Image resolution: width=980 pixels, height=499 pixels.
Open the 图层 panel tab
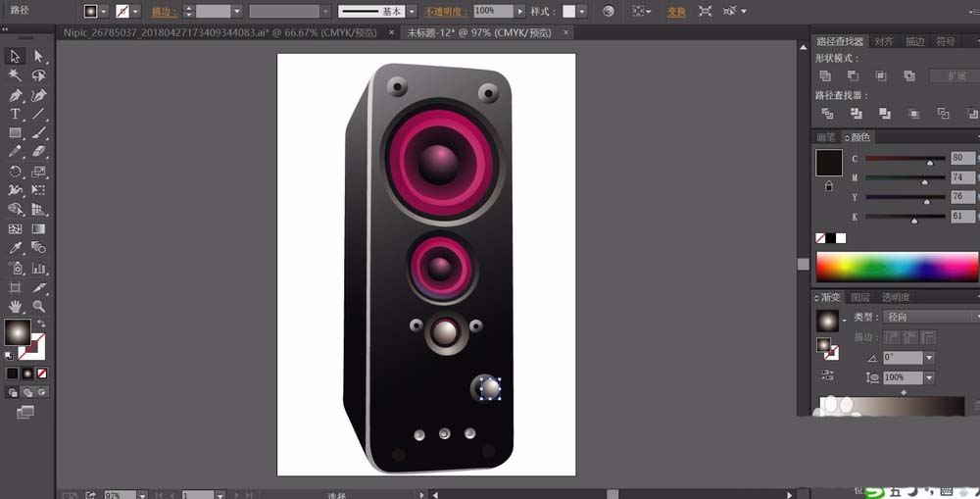point(860,298)
